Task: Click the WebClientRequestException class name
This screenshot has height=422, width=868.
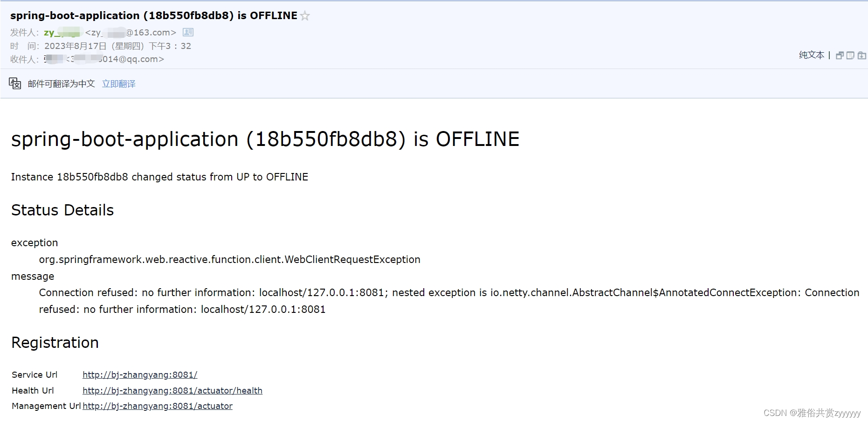Action: click(x=230, y=260)
